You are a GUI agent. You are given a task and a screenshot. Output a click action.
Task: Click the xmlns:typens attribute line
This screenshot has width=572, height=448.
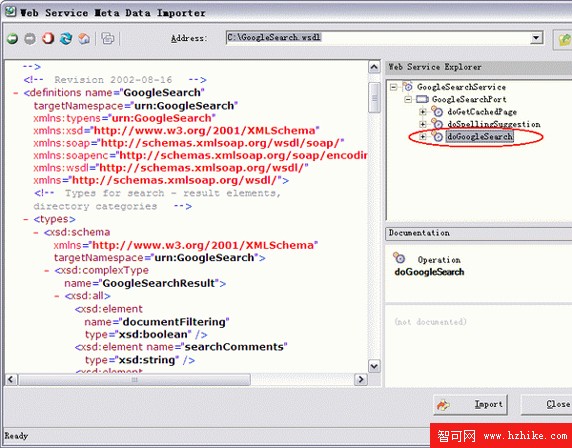click(125, 119)
